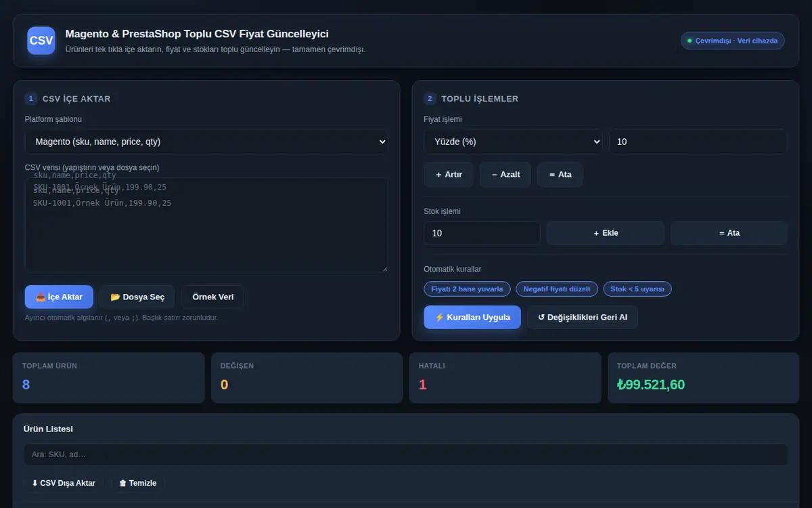Viewport: 812px width, 508px height.
Task: Toggle the Fiyatı 2 hane yuvarla rule
Action: [467, 289]
